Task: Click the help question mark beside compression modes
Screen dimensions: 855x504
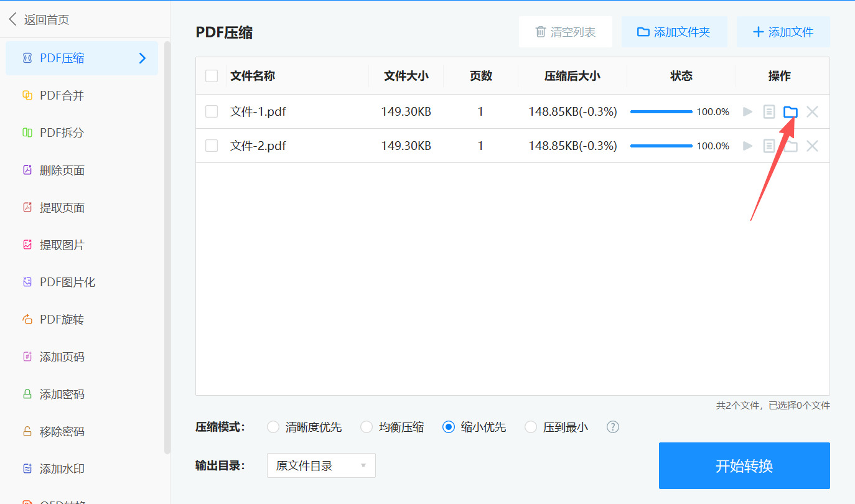Action: (x=612, y=427)
